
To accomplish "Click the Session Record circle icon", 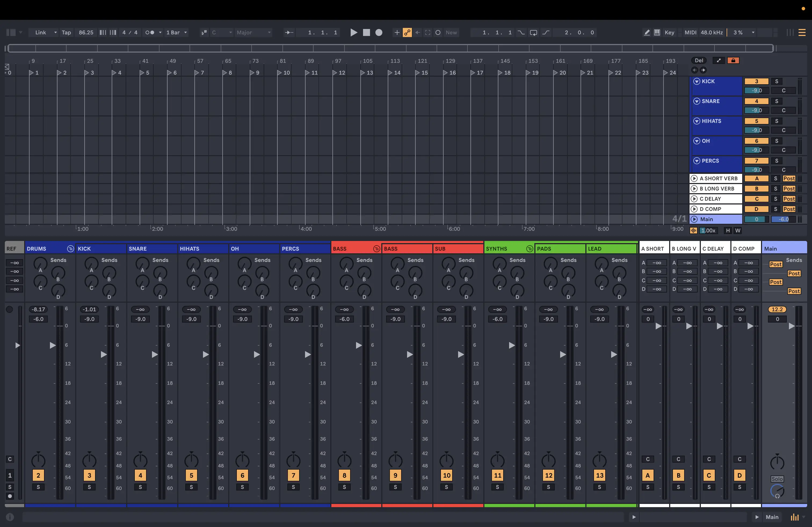I will pos(438,32).
